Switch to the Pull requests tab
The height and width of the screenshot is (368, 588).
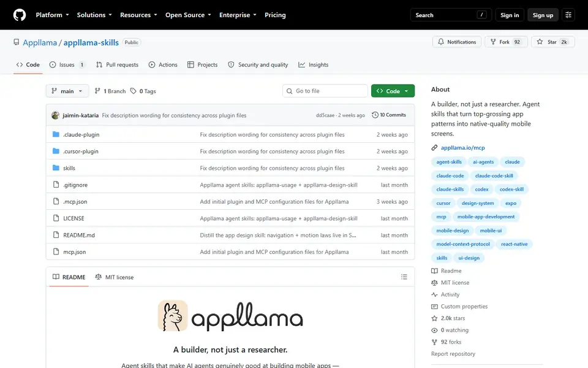117,64
